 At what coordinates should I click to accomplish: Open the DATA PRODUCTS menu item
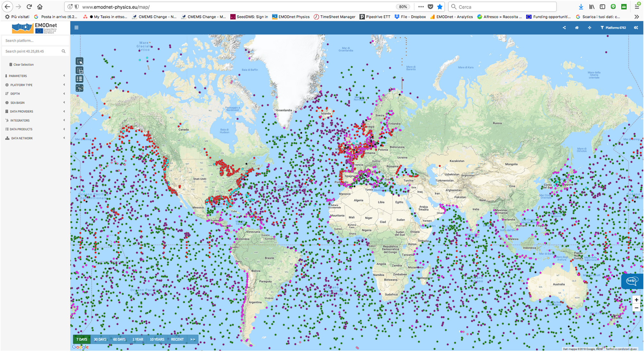click(21, 129)
